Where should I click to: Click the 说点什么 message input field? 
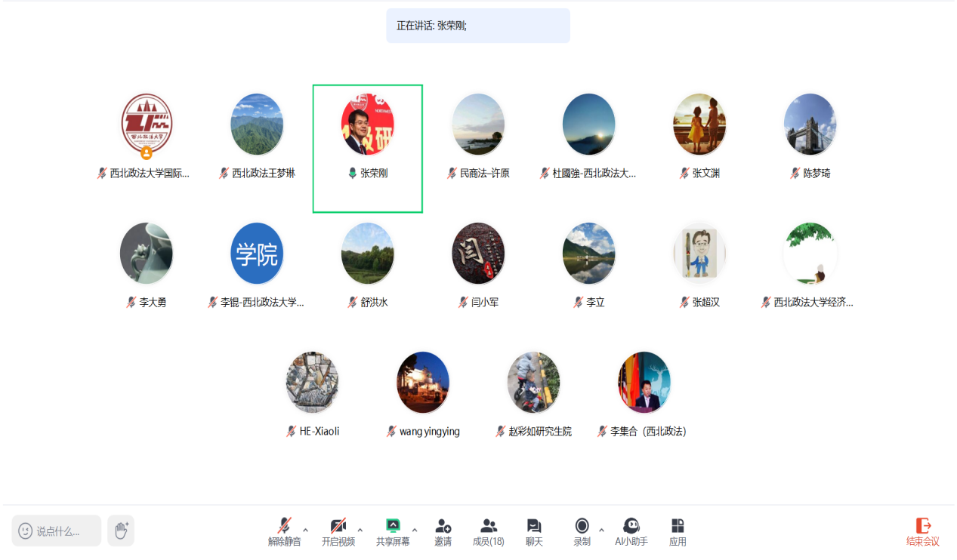[57, 531]
